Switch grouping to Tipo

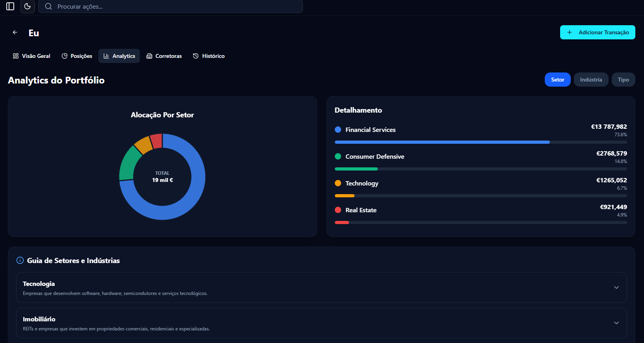pos(624,80)
